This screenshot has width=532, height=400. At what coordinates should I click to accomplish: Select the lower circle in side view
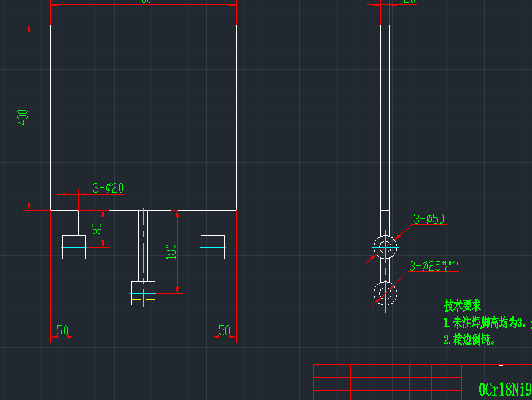(x=385, y=294)
